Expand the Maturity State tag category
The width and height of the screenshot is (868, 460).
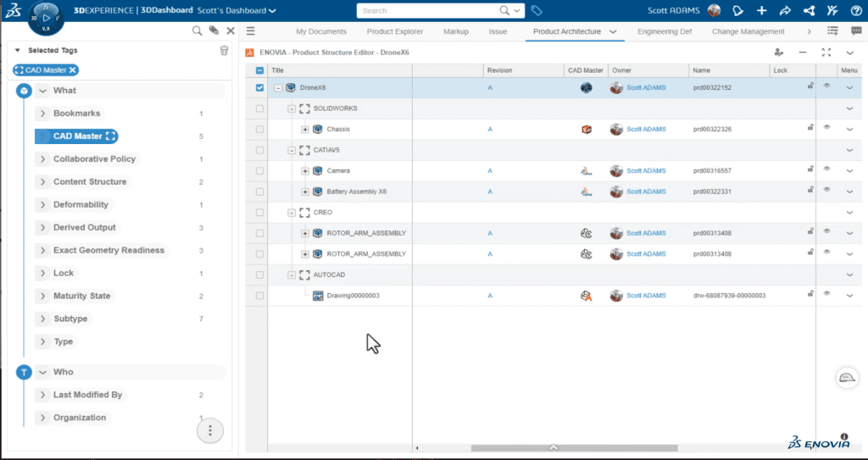42,297
